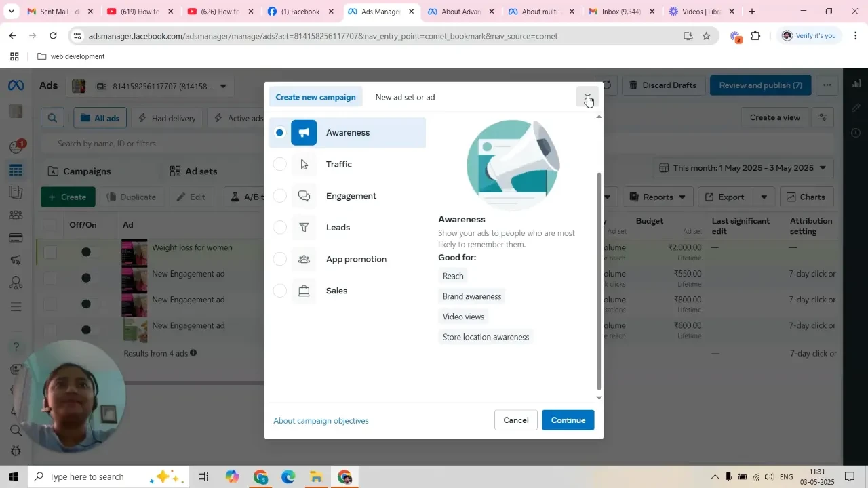Click the Engagement chat bubbles icon
Screen dimensions: 868x488
tap(304, 196)
